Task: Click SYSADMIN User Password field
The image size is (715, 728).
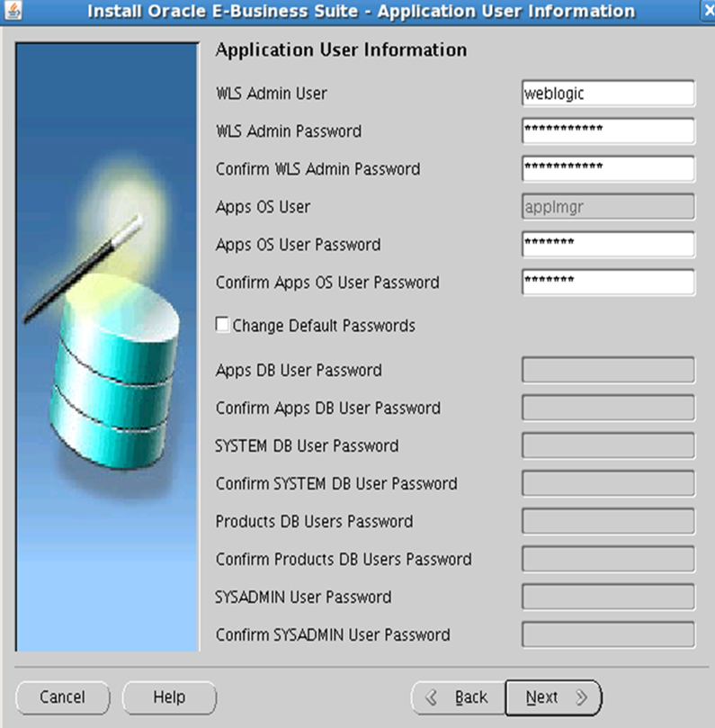Action: (608, 597)
